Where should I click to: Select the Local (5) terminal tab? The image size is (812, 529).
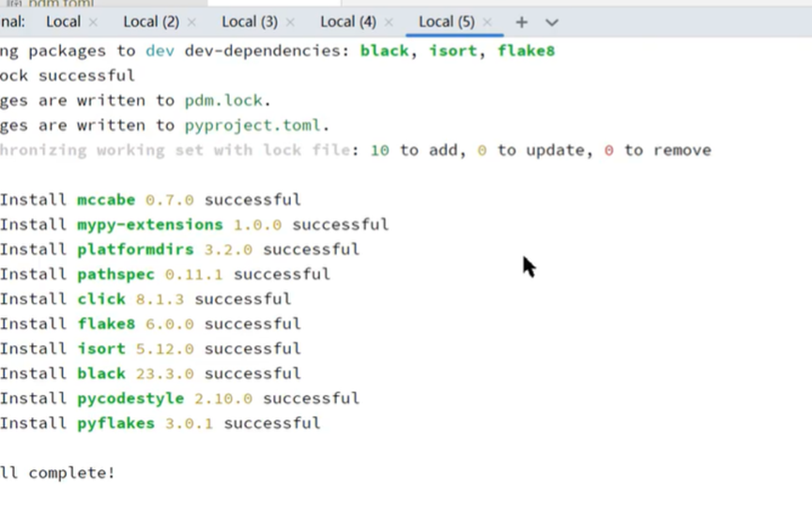447,22
